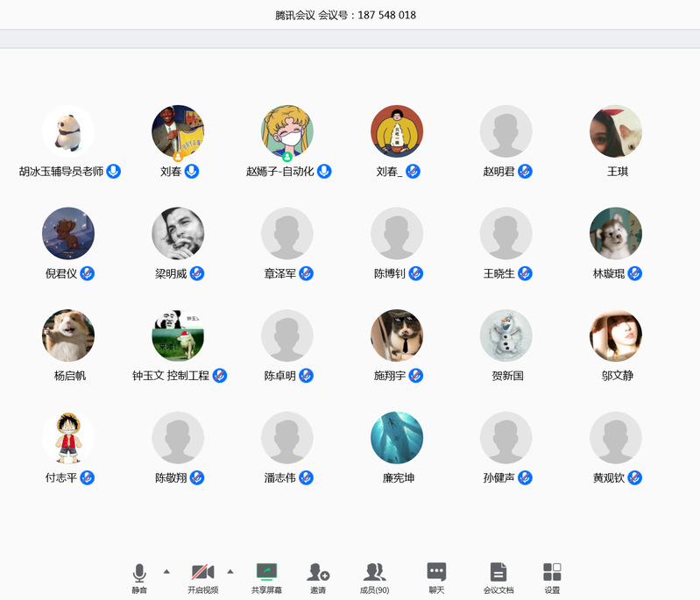
Task: Click the meeting title 腾讯会议 会议号
Action: click(345, 15)
